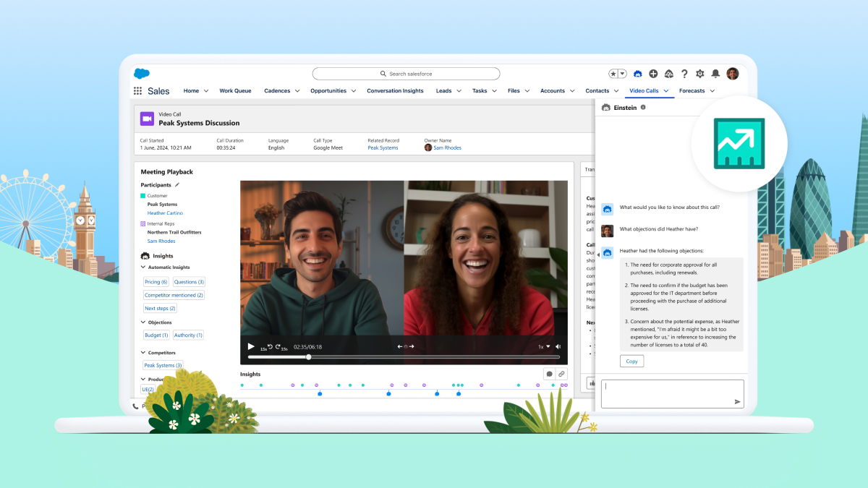Open Salesforce Help with the question mark icon

click(684, 73)
